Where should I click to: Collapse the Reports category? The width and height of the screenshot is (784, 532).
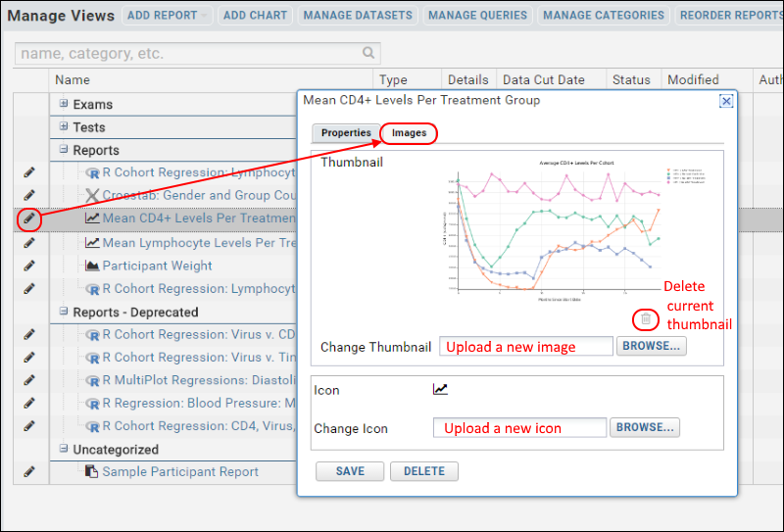pos(64,149)
